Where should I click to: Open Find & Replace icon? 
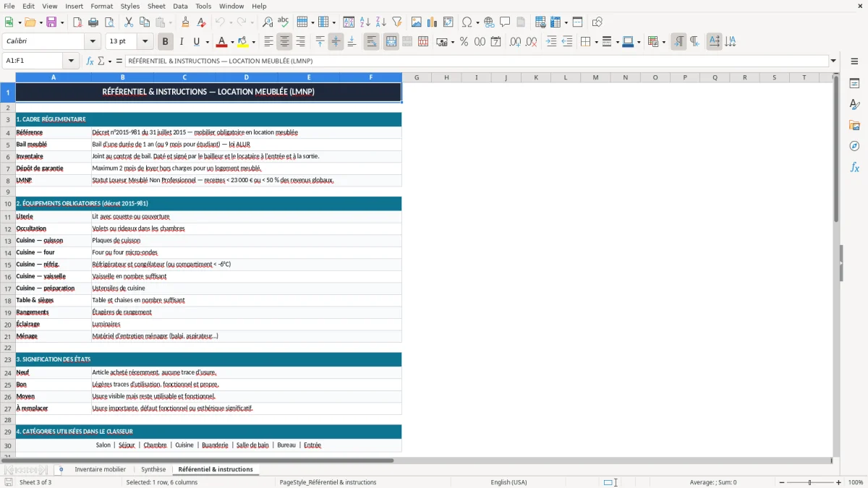[x=268, y=22]
